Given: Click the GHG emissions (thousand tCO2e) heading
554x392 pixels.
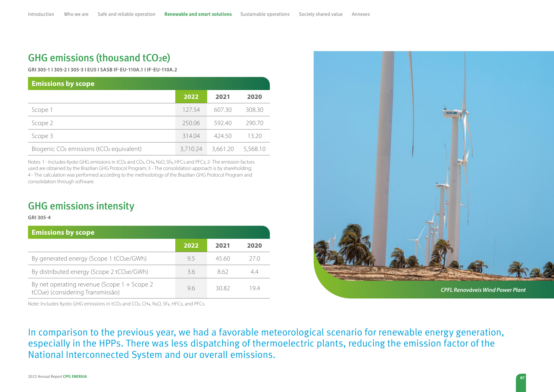Looking at the screenshot, I should pos(99,58).
